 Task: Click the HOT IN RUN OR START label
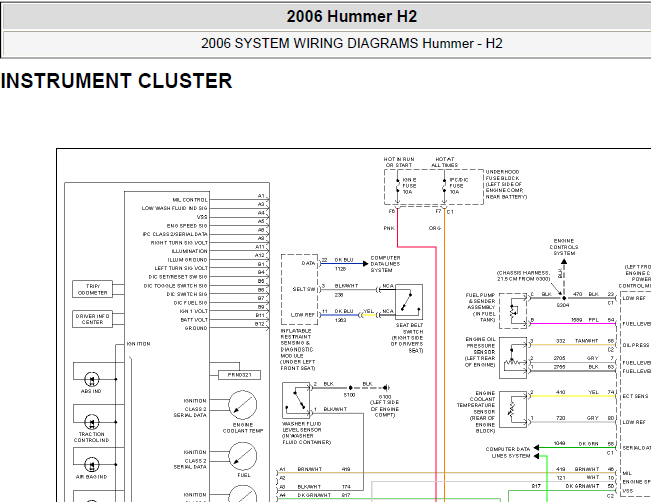click(x=399, y=162)
